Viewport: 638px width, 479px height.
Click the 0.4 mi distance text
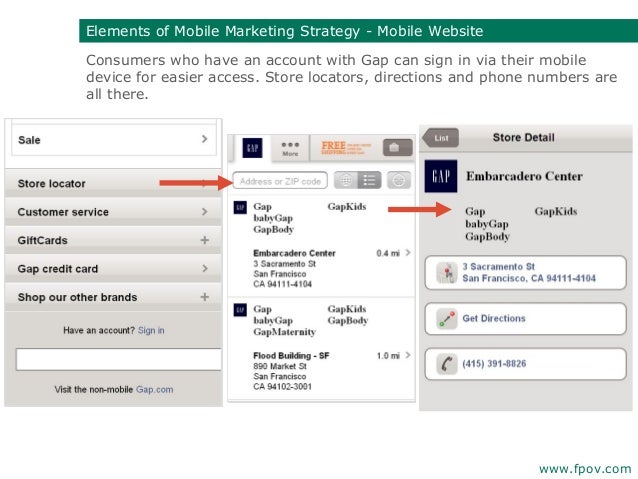click(388, 253)
